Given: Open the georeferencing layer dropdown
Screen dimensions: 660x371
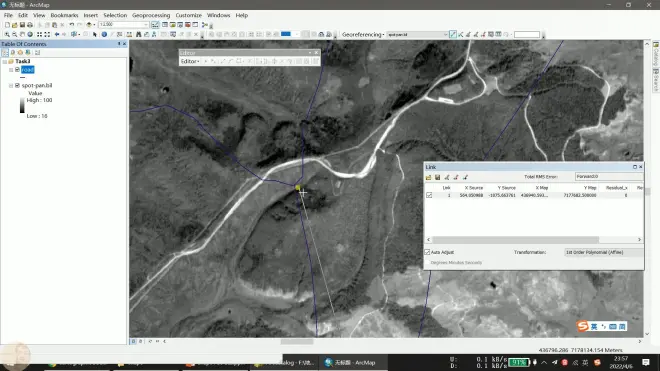Looking at the screenshot, I should tap(445, 35).
